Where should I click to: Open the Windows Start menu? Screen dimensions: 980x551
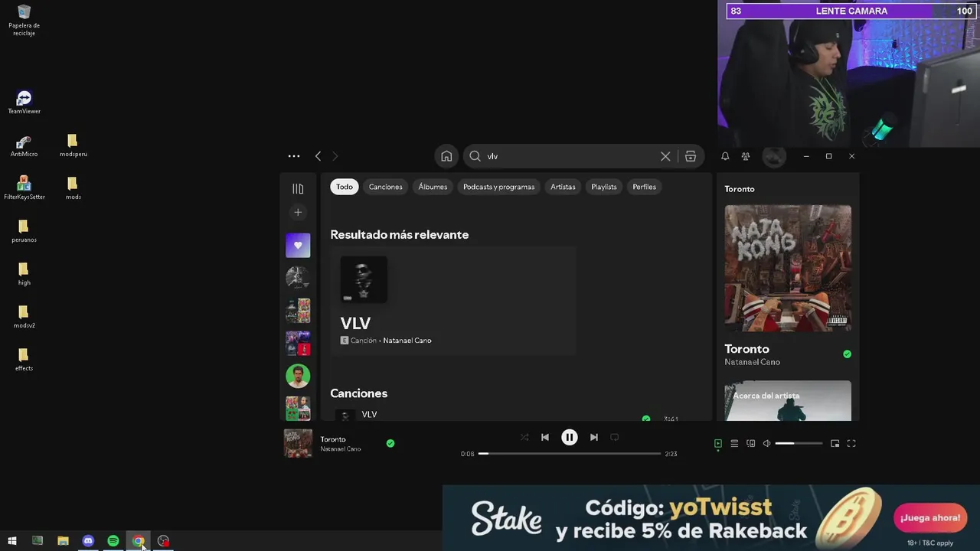point(11,541)
